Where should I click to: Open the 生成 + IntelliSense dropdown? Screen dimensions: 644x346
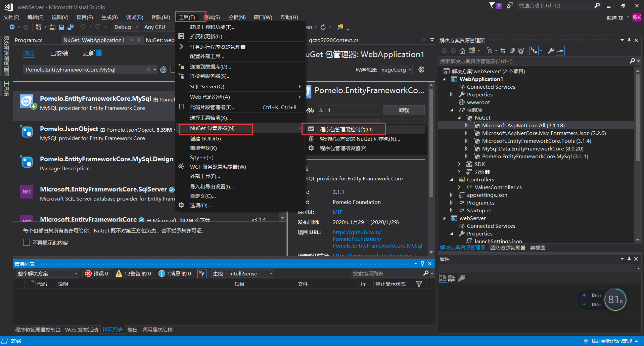coord(242,274)
